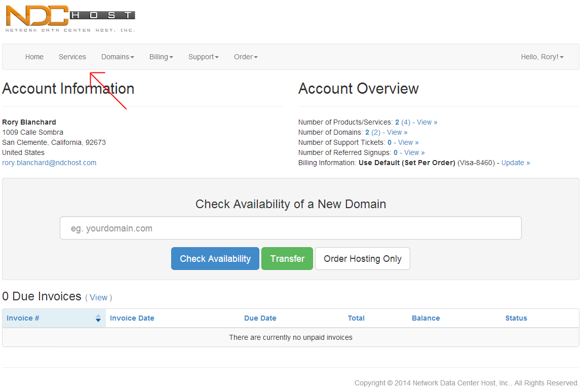View Referred Signups link
This screenshot has width=585, height=392.
pyautogui.click(x=414, y=152)
